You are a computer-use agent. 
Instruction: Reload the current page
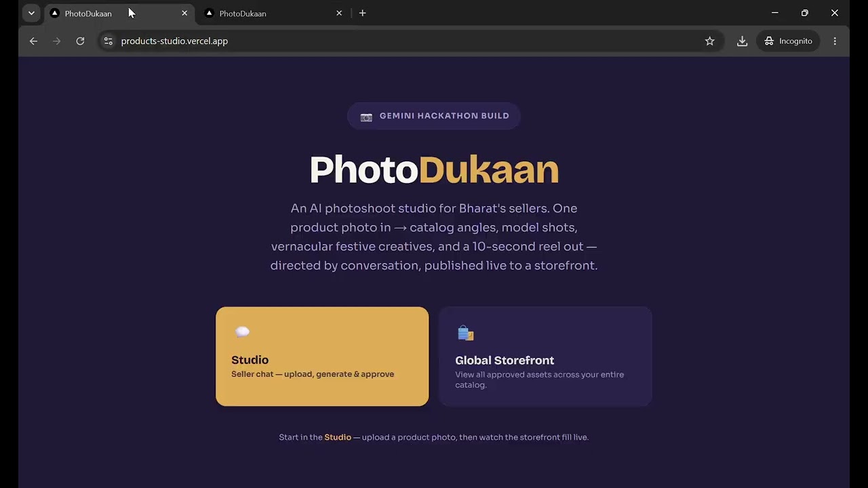80,41
